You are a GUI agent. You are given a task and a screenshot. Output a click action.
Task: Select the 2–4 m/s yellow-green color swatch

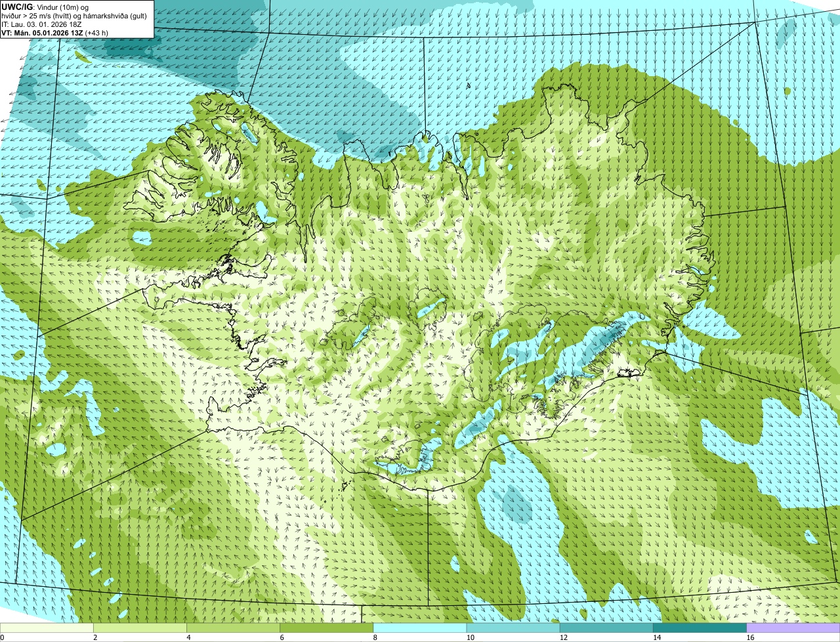(x=140, y=628)
